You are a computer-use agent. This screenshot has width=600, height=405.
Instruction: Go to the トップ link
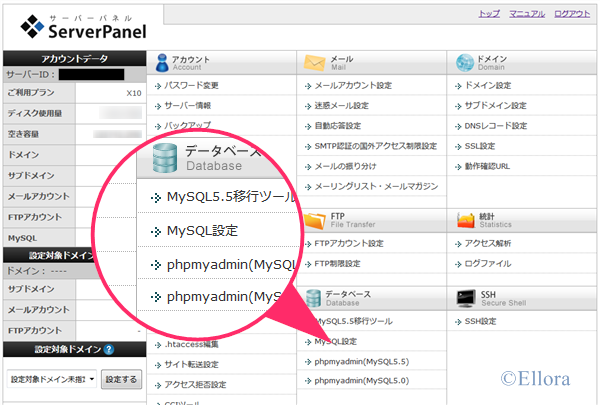pyautogui.click(x=489, y=14)
